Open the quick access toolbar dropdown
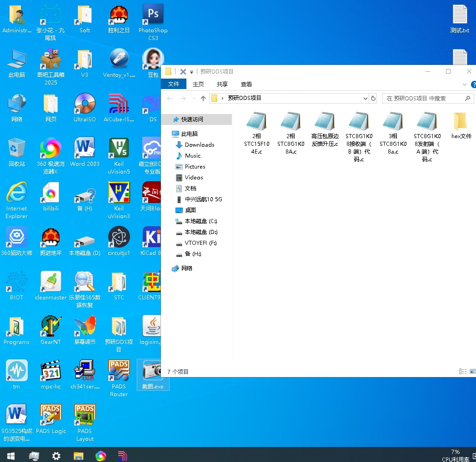The image size is (476, 462). 191,72
